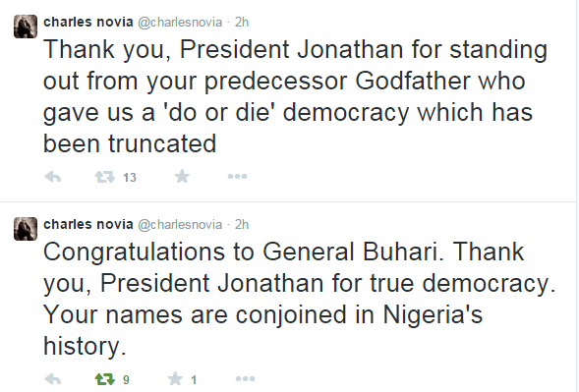This screenshot has height=392, width=579.
Task: Open charles novia avatar on second tweet
Action: [x=26, y=229]
